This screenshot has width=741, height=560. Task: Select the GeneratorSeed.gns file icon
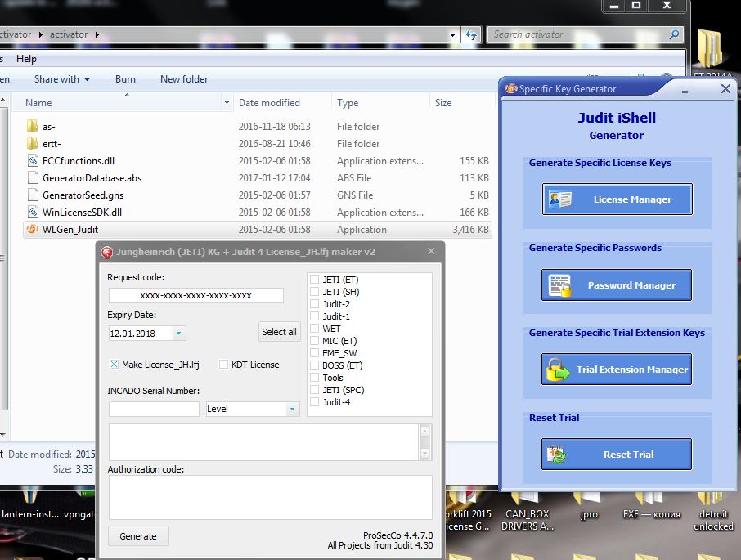[33, 195]
